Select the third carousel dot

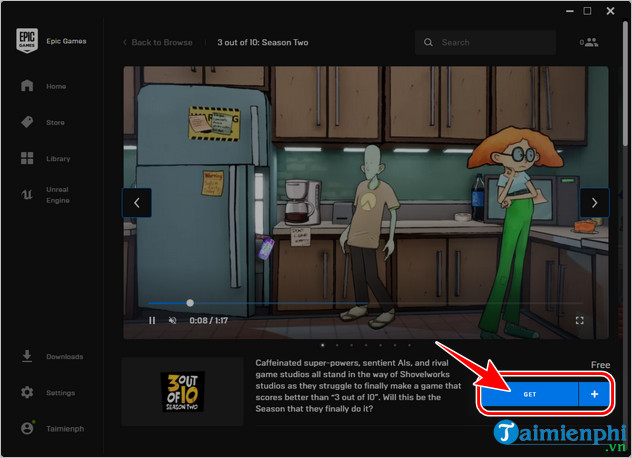tap(351, 345)
